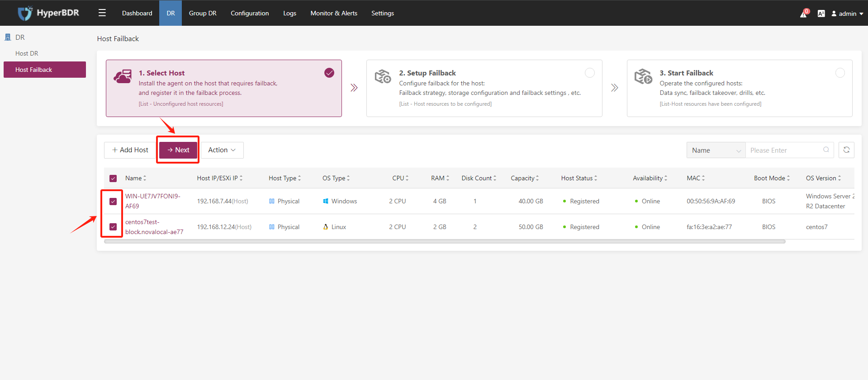The height and width of the screenshot is (380, 868).
Task: Click MAC fa:16:3e:a2:ae:77 cell
Action: pos(709,227)
